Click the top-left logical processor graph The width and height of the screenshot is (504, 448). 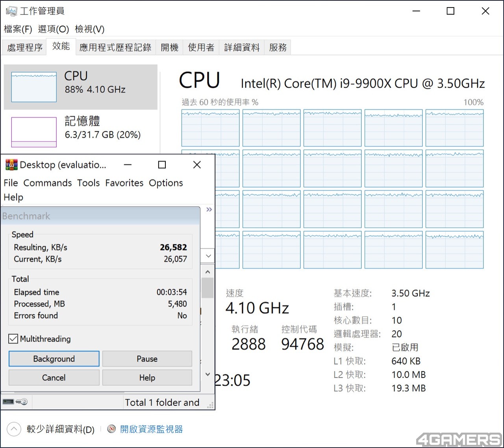(x=210, y=128)
